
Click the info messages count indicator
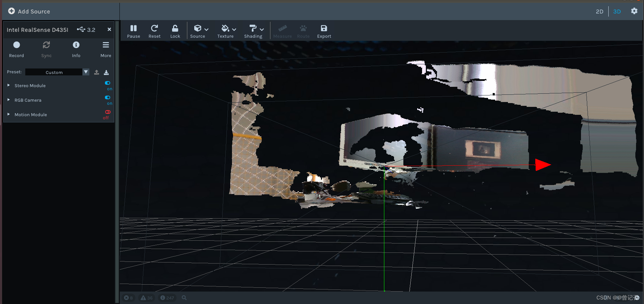click(x=167, y=298)
